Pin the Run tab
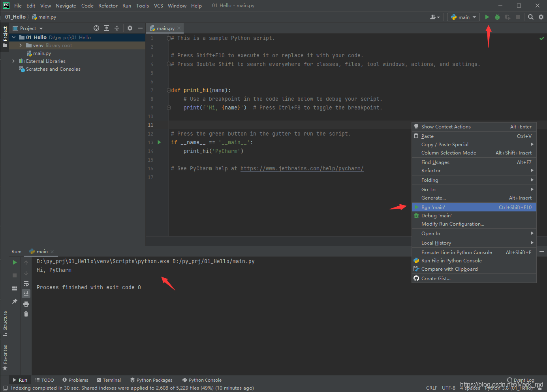The height and width of the screenshot is (392, 547). (x=15, y=302)
